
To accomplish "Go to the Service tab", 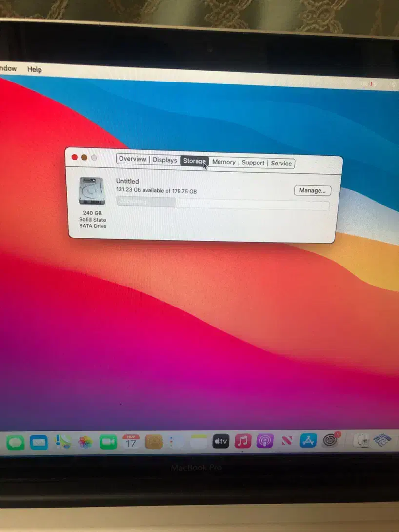I will [281, 164].
